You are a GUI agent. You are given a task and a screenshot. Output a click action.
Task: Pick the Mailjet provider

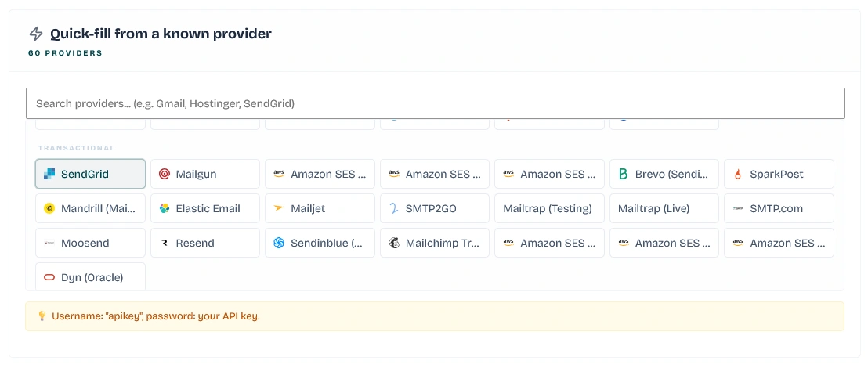(320, 208)
